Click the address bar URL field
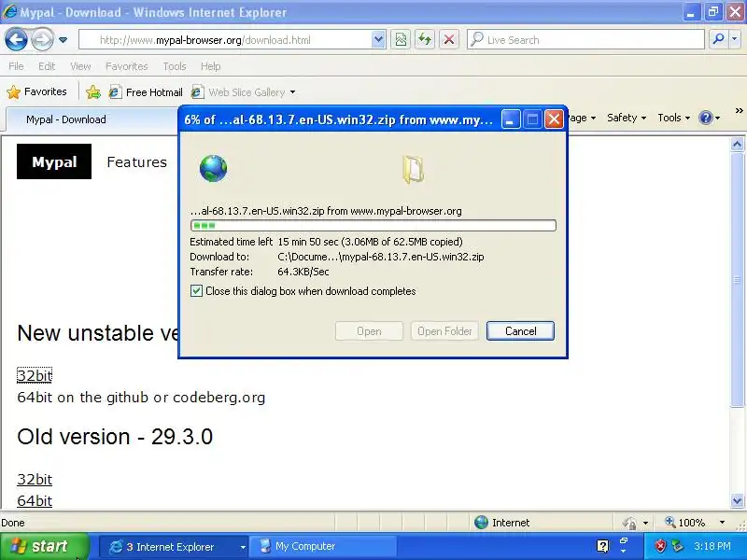This screenshot has width=747, height=560. [224, 40]
